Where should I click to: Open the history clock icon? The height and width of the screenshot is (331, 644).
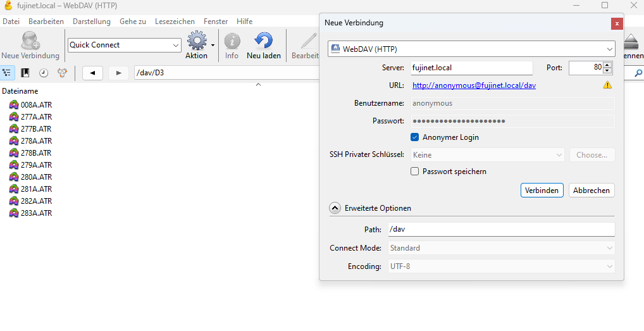(x=44, y=73)
